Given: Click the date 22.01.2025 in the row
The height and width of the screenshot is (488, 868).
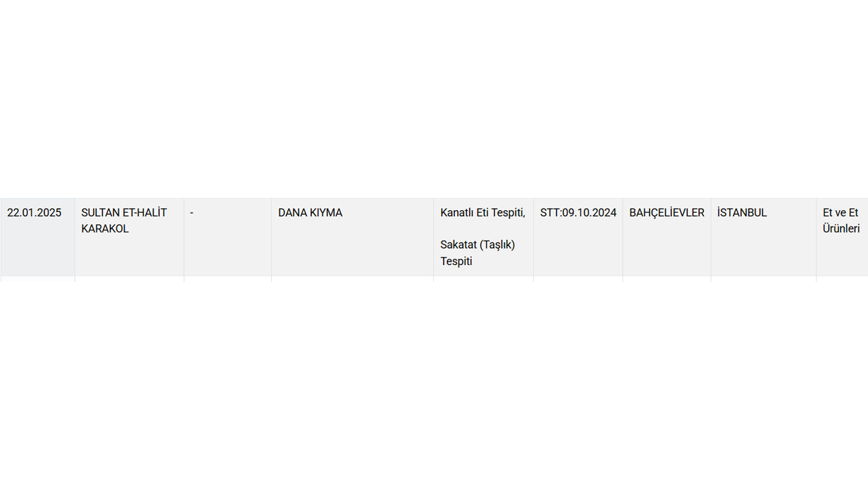Looking at the screenshot, I should [34, 213].
